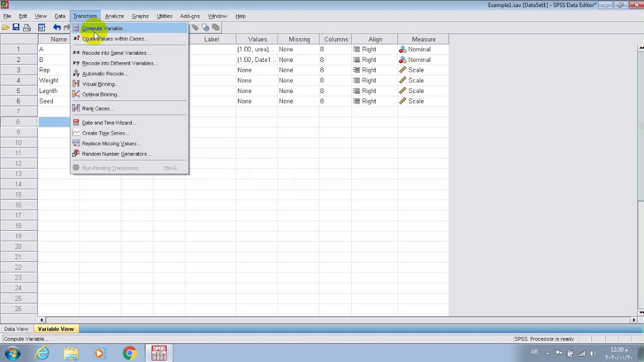Select the Rank Cases menu icon
This screenshot has width=644, height=362.
pos(76,109)
